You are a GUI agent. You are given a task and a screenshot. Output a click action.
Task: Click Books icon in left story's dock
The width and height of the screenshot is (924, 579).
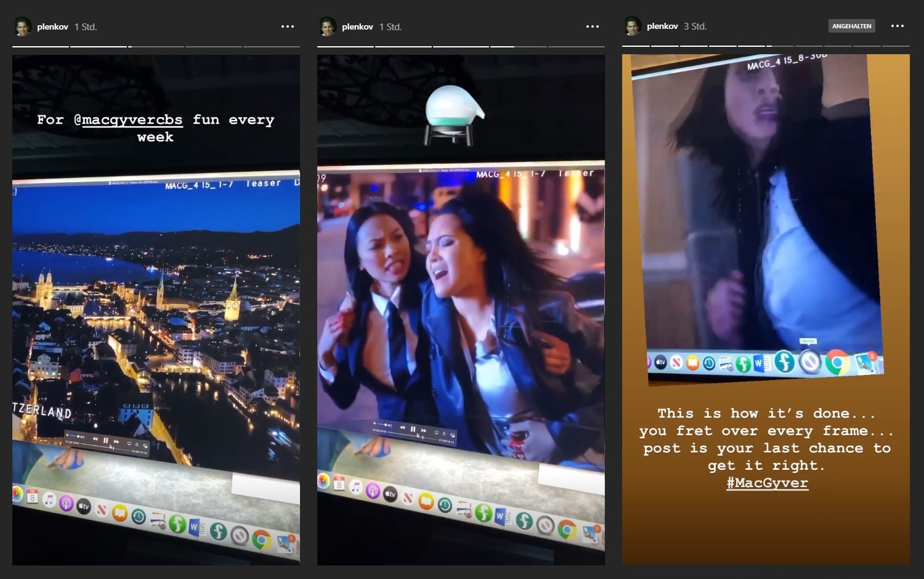coord(120,514)
